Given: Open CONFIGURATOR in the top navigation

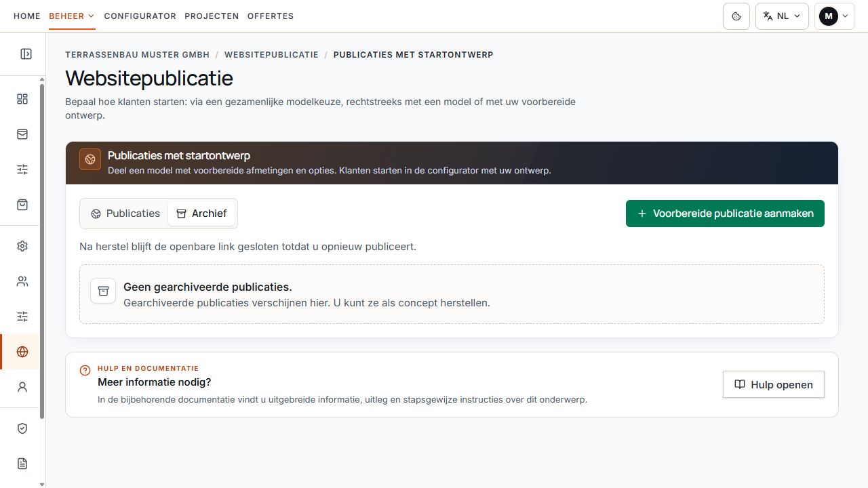Looking at the screenshot, I should (140, 16).
